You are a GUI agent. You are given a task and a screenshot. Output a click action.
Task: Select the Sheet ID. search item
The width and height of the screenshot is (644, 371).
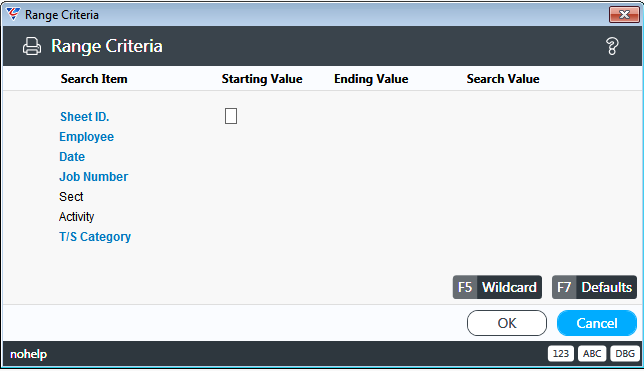pyautogui.click(x=85, y=117)
